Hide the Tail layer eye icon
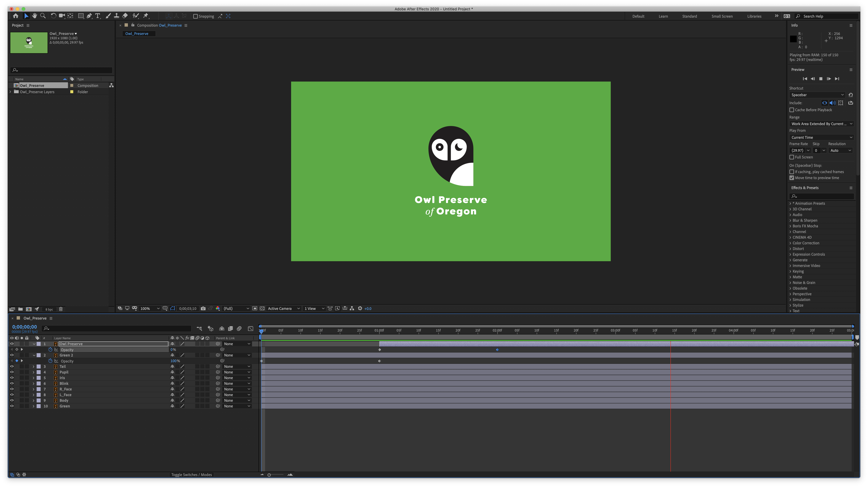Viewport: 868px width, 487px height. point(12,366)
